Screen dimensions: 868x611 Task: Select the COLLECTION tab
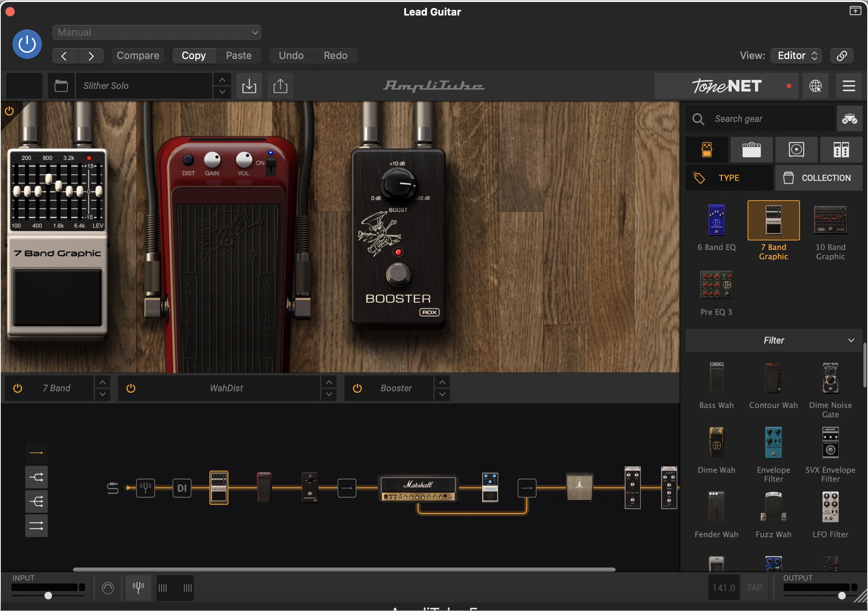(x=819, y=178)
